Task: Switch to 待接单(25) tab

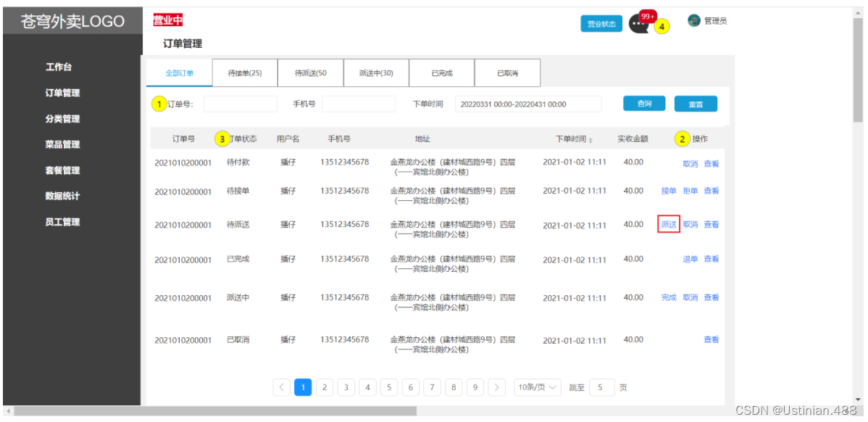Action: (245, 73)
